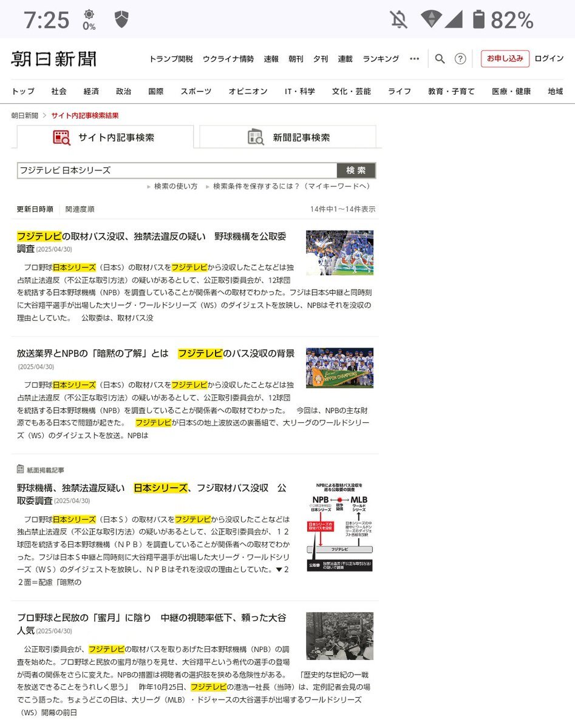Screen dimensions: 575x728
Task: Click the お申し込み subscribe button
Action: pyautogui.click(x=505, y=59)
